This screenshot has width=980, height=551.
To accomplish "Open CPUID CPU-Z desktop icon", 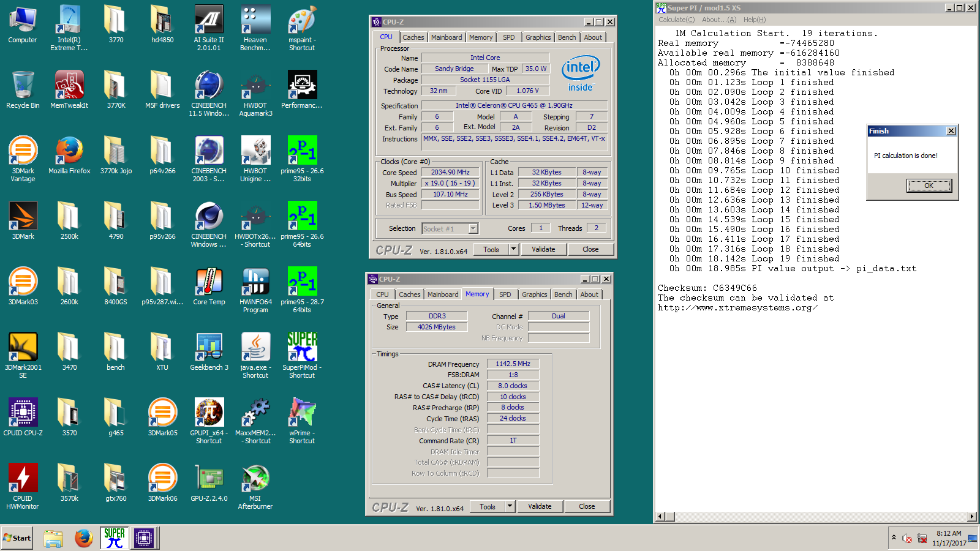I will [x=23, y=417].
